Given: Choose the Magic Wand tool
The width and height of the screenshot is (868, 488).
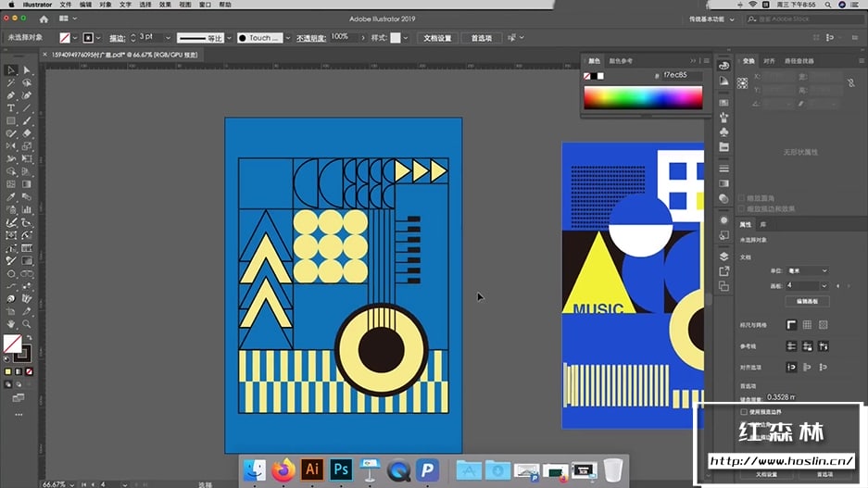Looking at the screenshot, I should pyautogui.click(x=10, y=83).
